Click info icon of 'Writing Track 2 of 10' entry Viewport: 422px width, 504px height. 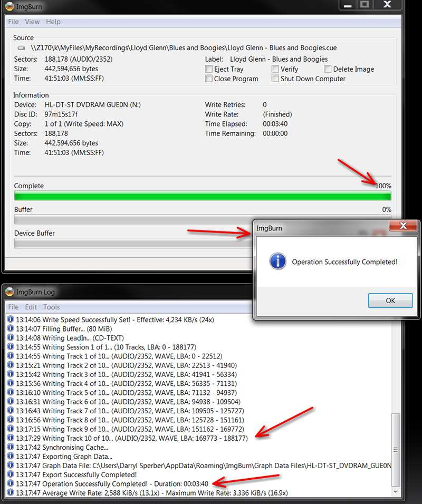[x=11, y=365]
